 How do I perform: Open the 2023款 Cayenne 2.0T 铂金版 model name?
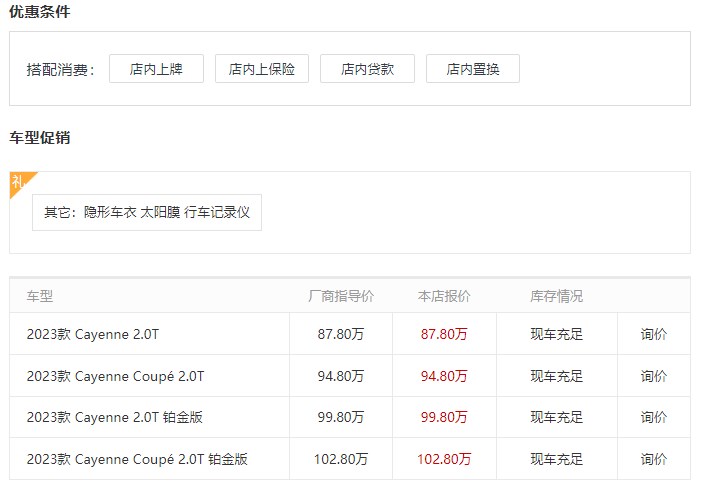[x=114, y=418]
